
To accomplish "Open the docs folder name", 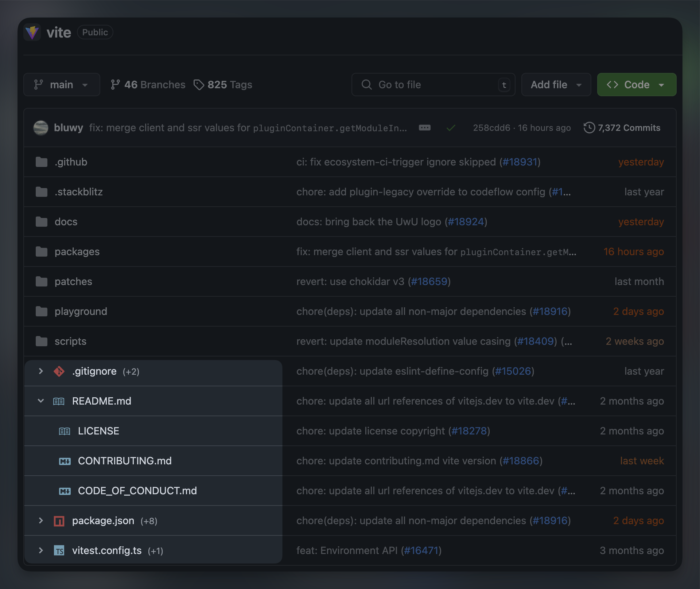I will click(66, 222).
